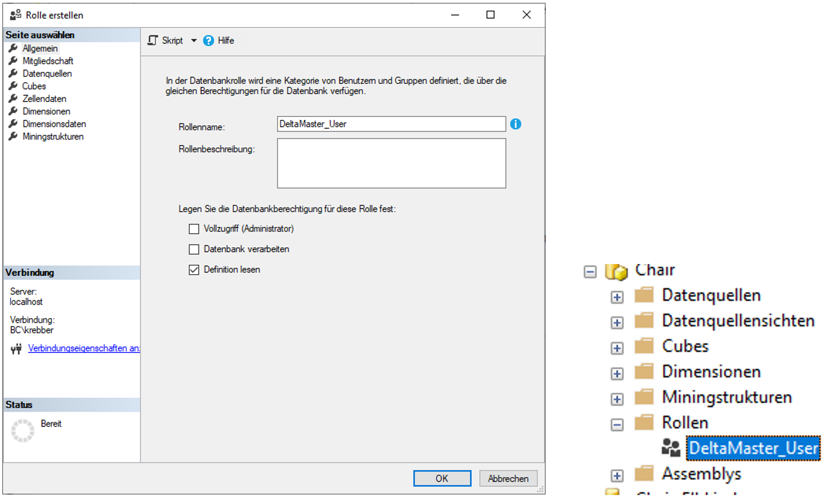The image size is (840, 504).
Task: Click the Cubes folder icon in tree
Action: click(644, 346)
